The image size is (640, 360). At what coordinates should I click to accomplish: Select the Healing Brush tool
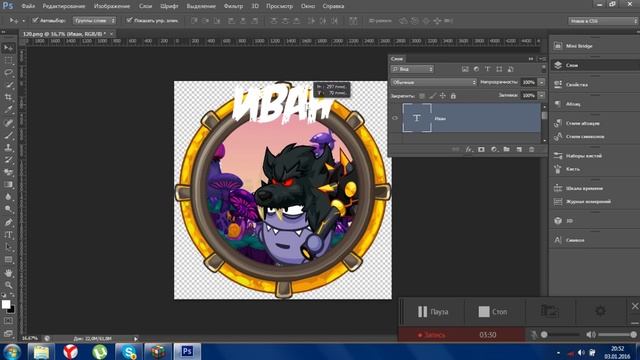point(8,122)
